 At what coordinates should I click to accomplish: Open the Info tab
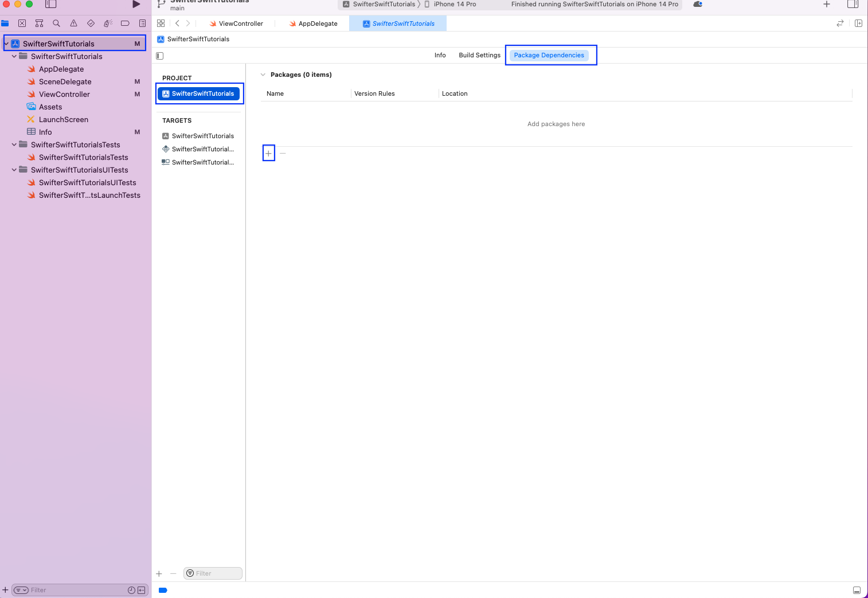point(440,55)
